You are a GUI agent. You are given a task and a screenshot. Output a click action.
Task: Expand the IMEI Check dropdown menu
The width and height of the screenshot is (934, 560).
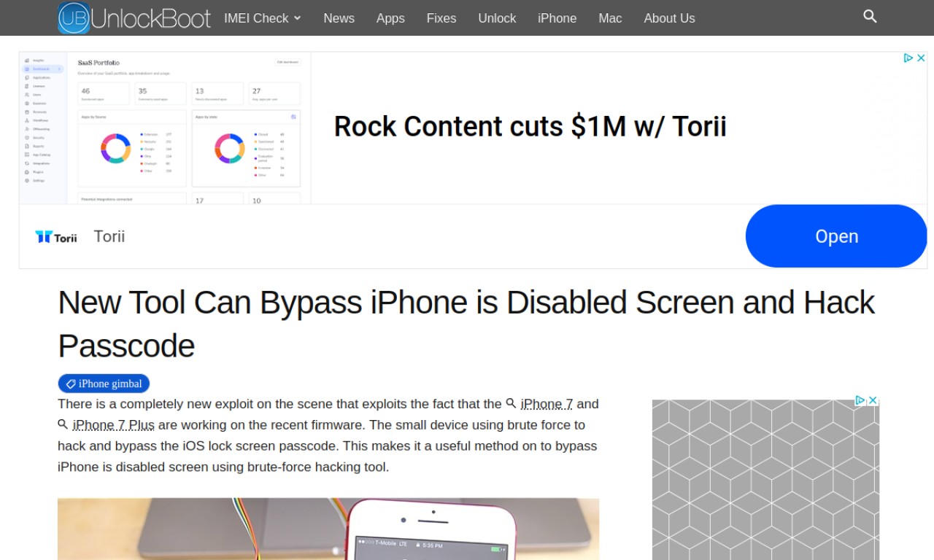263,18
